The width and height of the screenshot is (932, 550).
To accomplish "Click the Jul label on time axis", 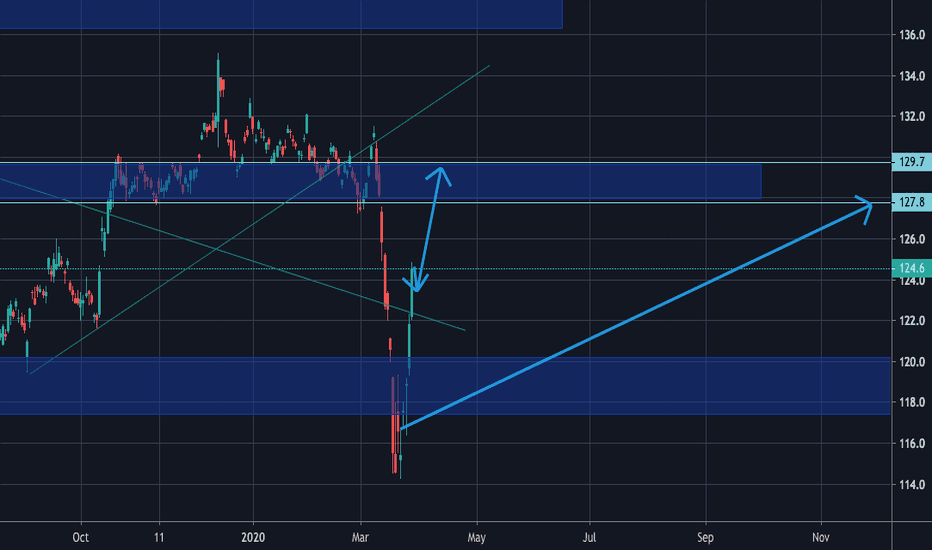I will 589,538.
